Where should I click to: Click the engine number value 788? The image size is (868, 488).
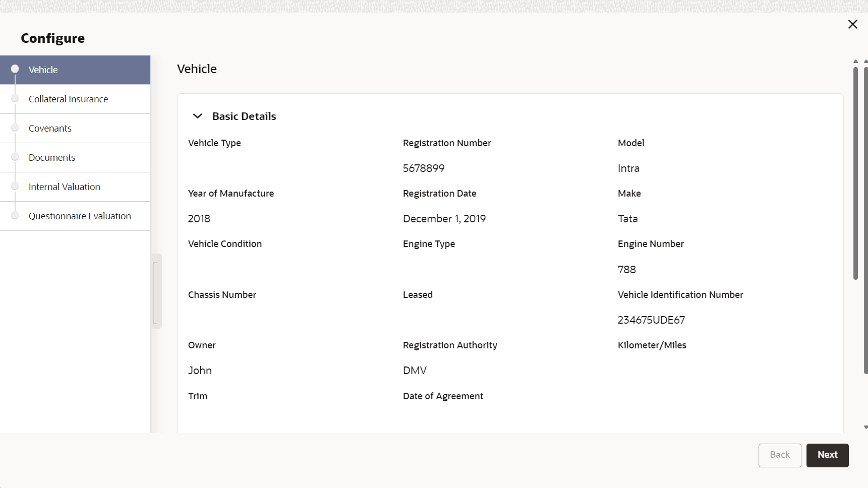click(627, 270)
